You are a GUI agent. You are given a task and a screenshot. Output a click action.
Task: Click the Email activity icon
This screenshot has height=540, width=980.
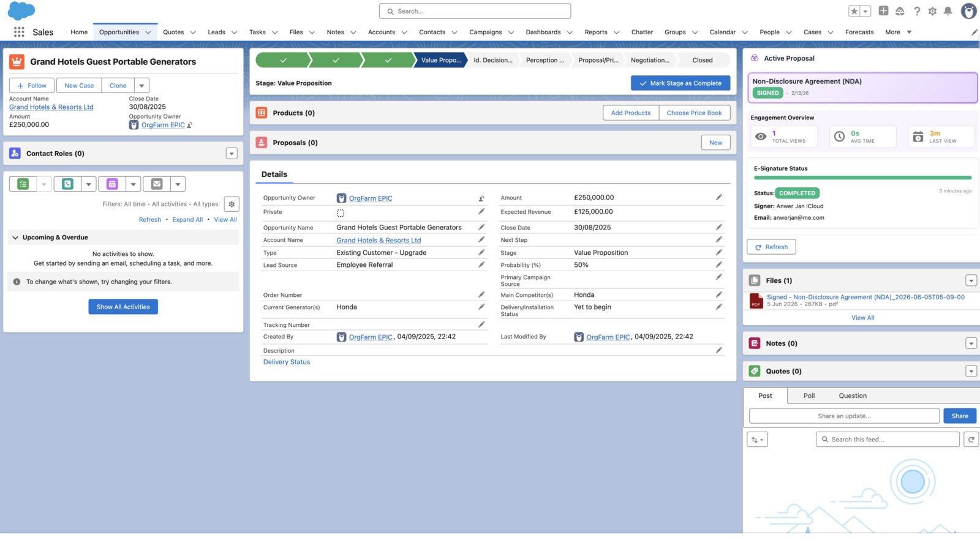pos(157,184)
